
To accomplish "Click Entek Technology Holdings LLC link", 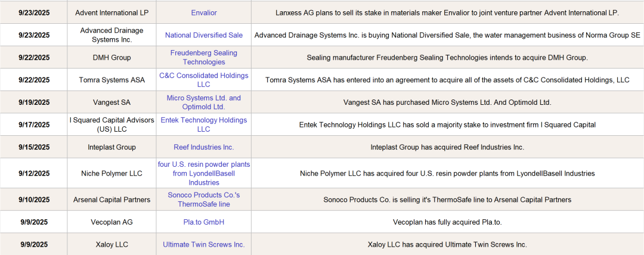I will (204, 124).
